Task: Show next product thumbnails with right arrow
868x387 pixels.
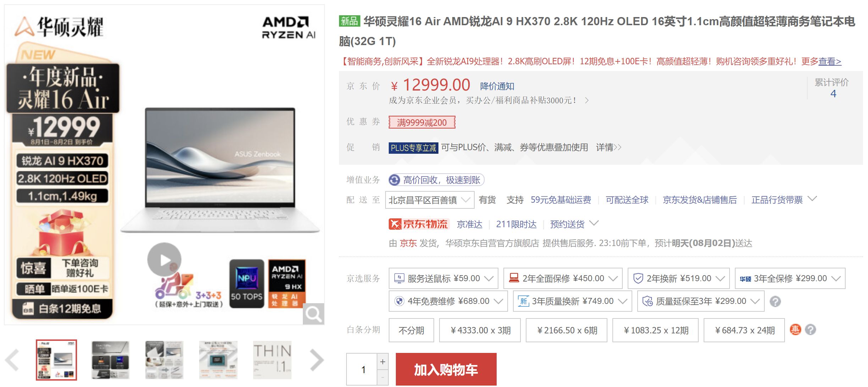Action: click(316, 360)
